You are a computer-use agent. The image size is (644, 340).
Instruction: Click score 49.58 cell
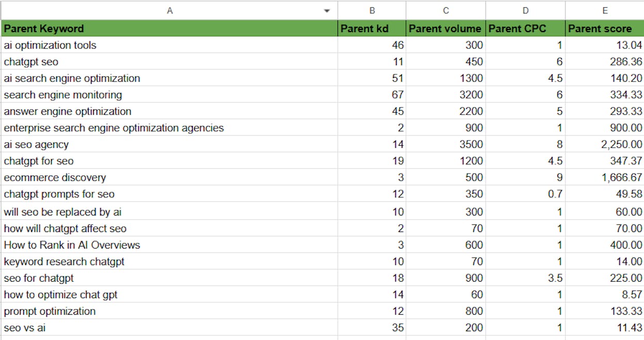pos(605,194)
